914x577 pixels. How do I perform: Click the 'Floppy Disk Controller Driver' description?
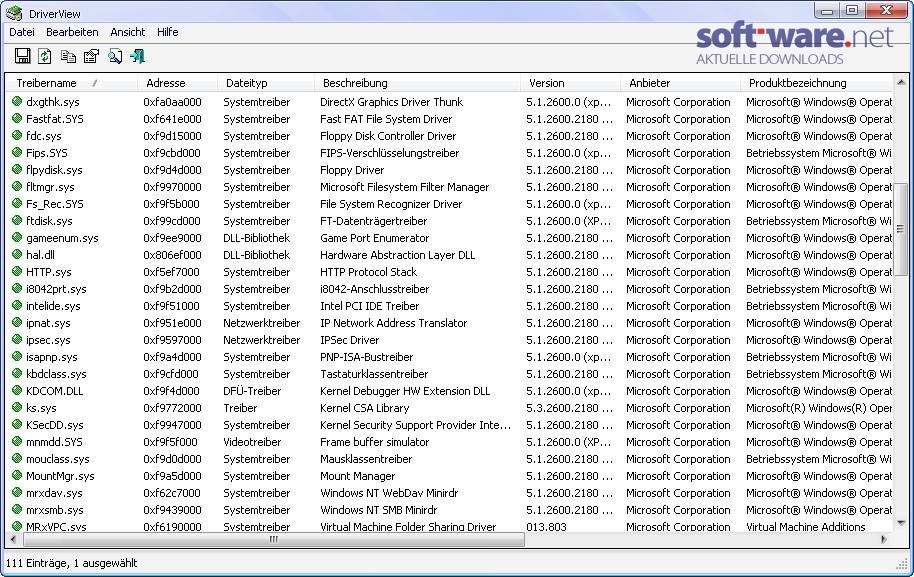(x=388, y=136)
